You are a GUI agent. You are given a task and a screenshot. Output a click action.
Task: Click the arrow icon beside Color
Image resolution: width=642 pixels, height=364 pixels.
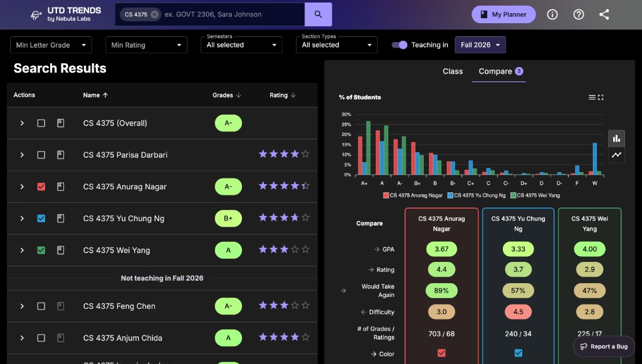(374, 354)
